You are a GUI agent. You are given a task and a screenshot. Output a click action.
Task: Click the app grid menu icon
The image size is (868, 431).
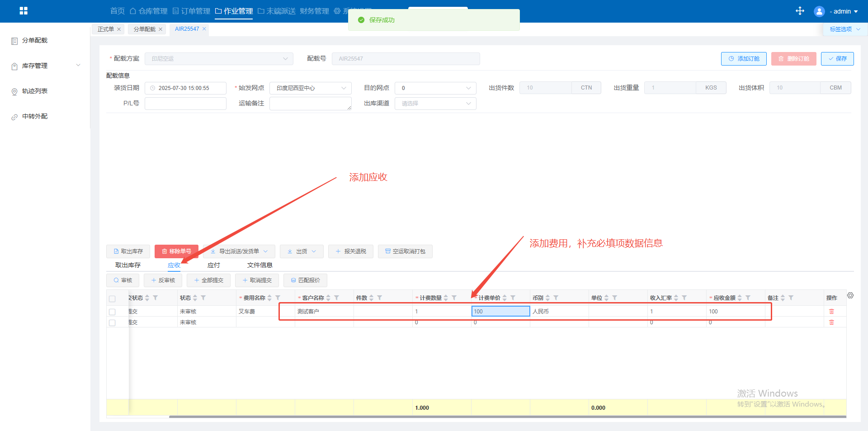(24, 11)
